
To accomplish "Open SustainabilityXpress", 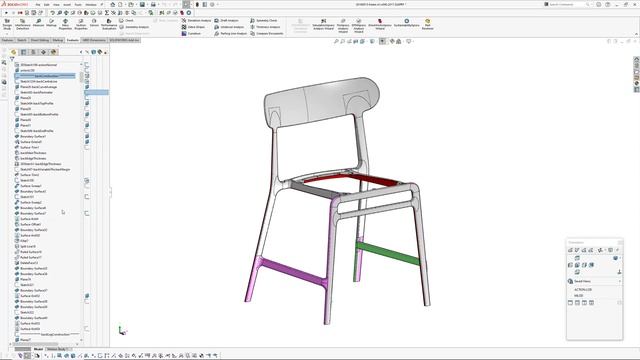I will (407, 23).
